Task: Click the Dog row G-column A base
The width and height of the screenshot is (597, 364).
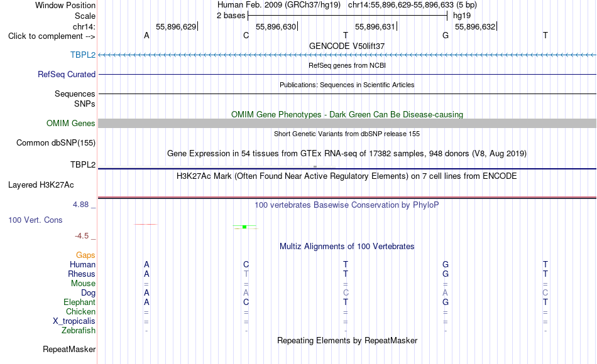Action: [x=446, y=293]
